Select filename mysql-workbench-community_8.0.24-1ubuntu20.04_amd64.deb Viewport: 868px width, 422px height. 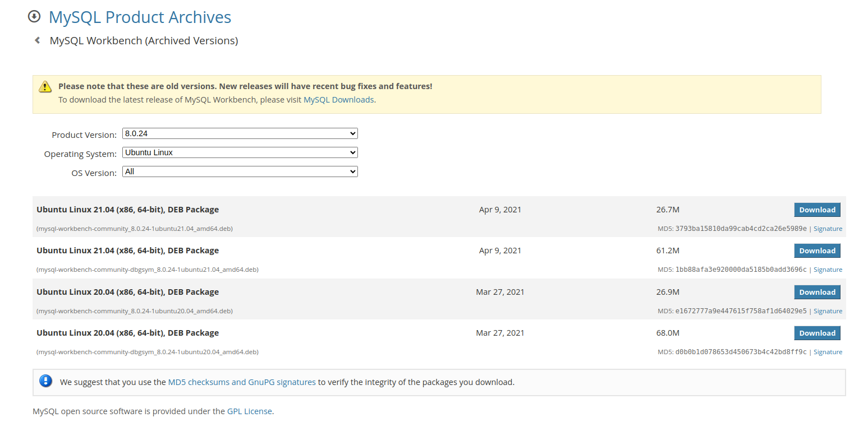(135, 311)
